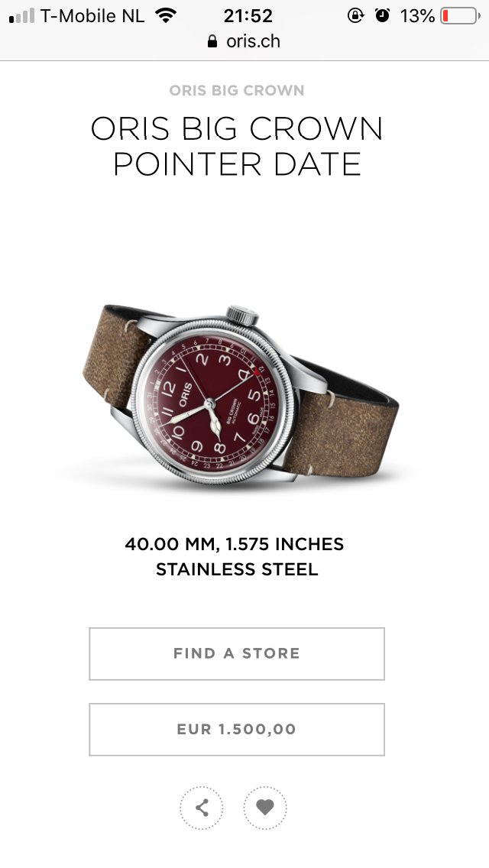Open the ORIS BIG CROWN collection link
The width and height of the screenshot is (489, 868).
tap(237, 90)
